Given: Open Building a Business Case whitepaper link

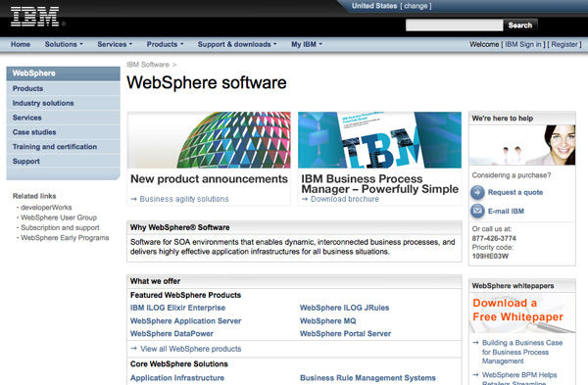Looking at the screenshot, I should (522, 352).
